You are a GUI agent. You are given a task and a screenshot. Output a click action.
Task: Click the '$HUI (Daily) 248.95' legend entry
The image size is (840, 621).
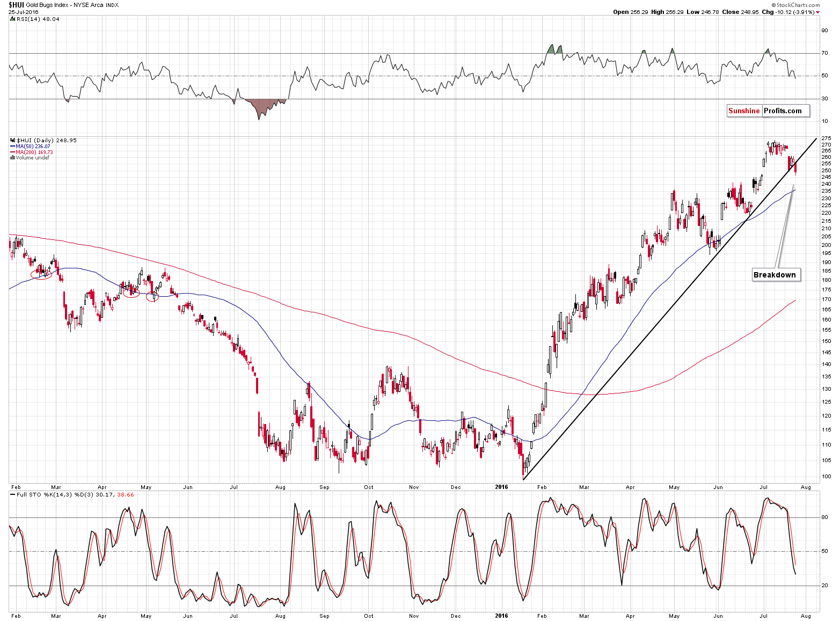point(47,140)
